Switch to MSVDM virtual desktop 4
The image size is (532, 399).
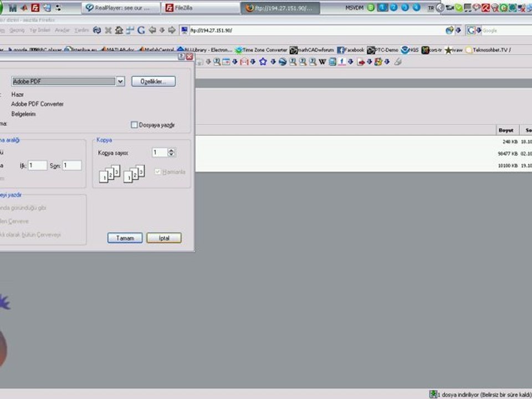point(416,7)
